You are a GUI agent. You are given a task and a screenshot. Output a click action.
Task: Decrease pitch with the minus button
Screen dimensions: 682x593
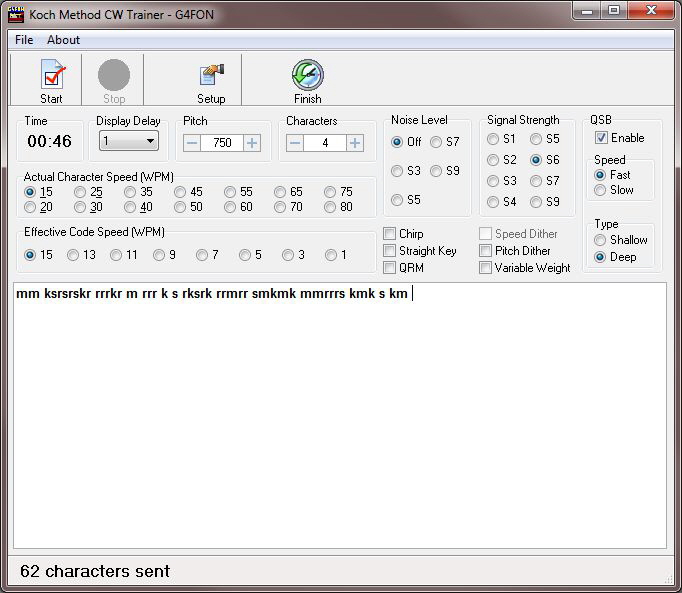[192, 143]
